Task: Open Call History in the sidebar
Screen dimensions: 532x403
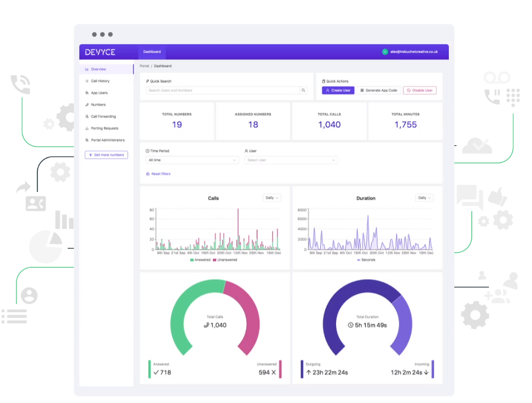Action: point(100,81)
